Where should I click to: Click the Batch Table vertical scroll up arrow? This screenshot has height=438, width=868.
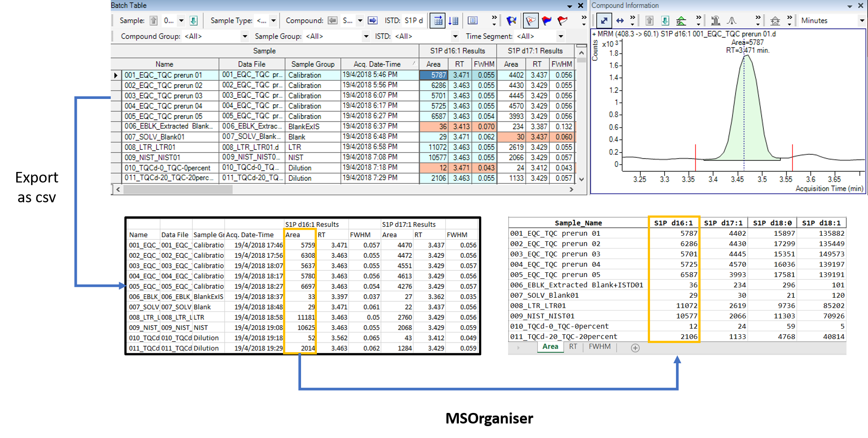[x=581, y=53]
